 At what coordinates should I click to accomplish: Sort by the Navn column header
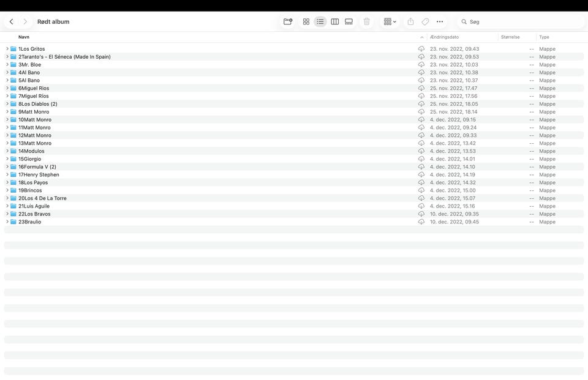pyautogui.click(x=24, y=37)
